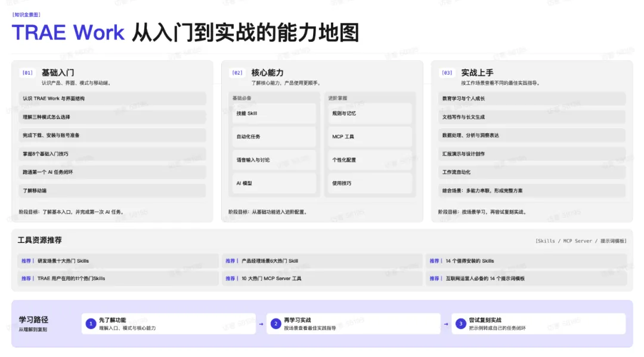This screenshot has height=357, width=644.
Task: Click '工作流自动化' row
Action: point(531,173)
